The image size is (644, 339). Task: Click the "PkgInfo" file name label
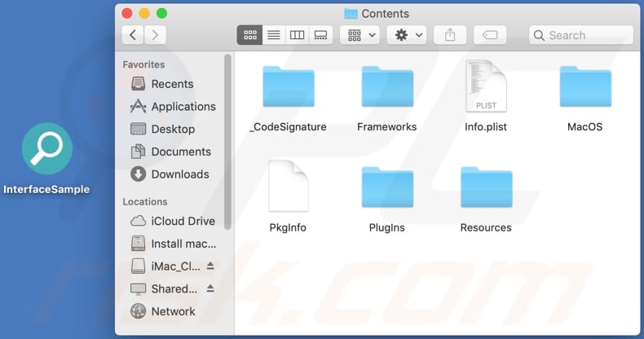click(288, 227)
